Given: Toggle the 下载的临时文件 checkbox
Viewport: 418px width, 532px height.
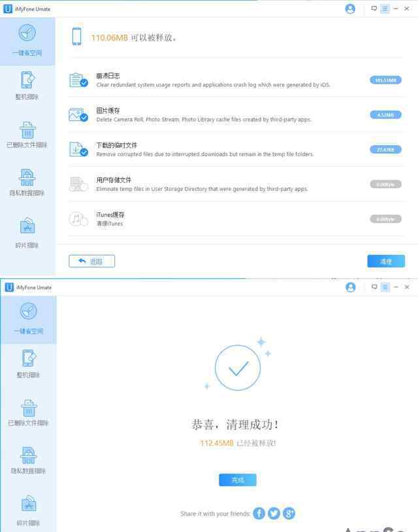Looking at the screenshot, I should [84, 152].
